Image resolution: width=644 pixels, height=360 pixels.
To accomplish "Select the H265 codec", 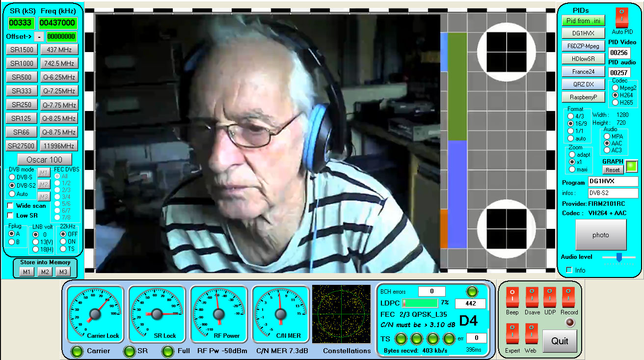I will point(616,103).
